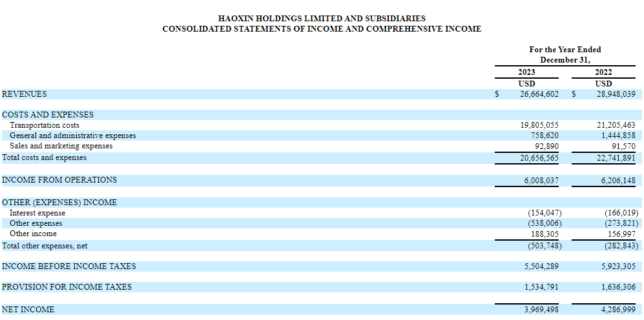Select net income value 3,969,498

(542, 309)
